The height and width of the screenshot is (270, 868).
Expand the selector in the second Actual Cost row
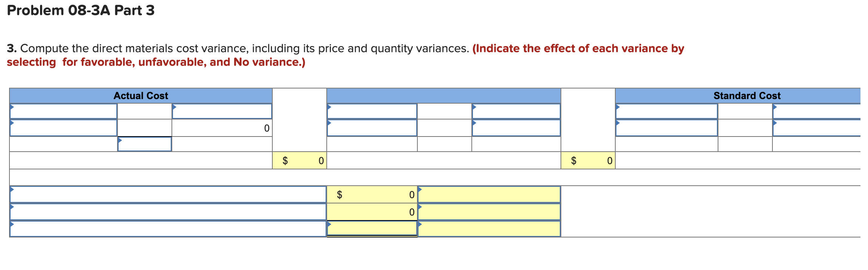pos(62,129)
